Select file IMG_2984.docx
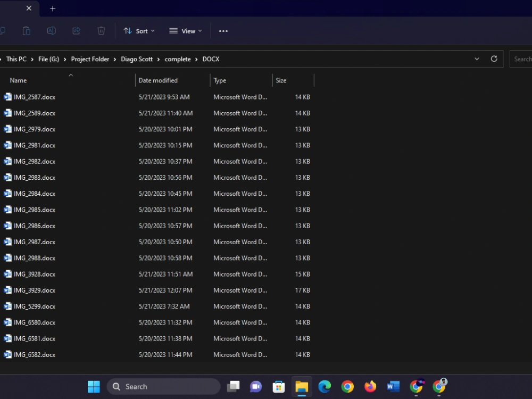532x399 pixels. coord(34,194)
